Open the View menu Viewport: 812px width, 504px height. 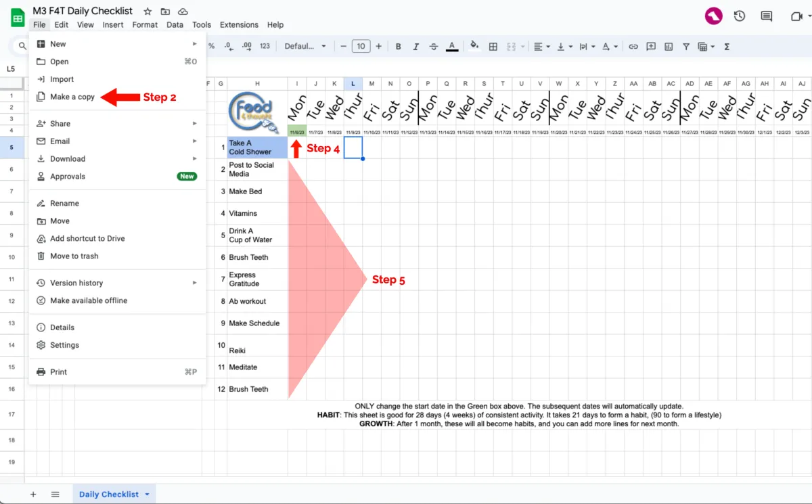pos(85,24)
